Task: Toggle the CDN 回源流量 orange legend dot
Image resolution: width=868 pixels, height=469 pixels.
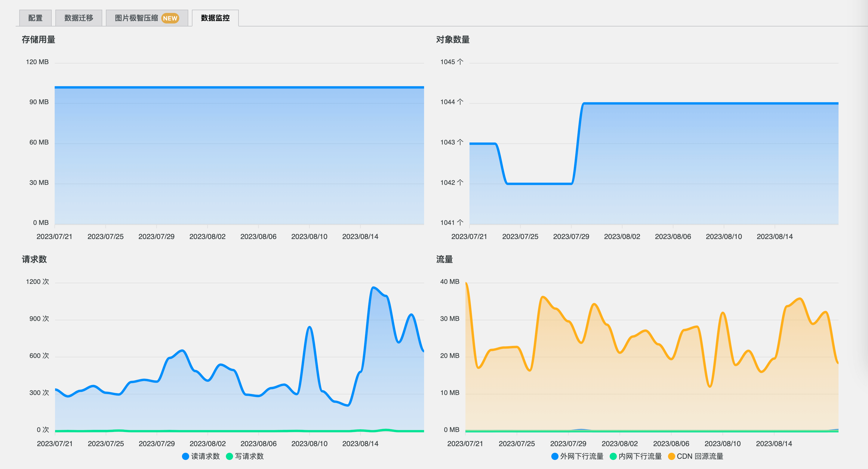Action: [671, 456]
